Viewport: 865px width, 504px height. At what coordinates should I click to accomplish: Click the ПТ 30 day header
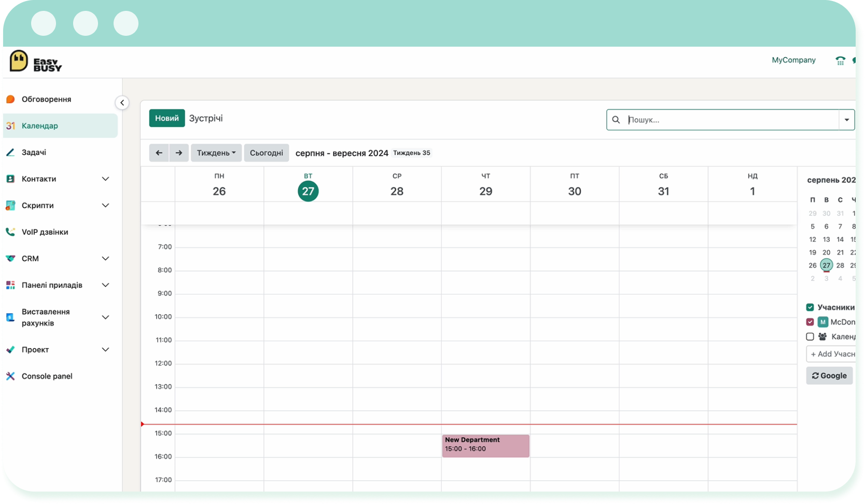(575, 185)
